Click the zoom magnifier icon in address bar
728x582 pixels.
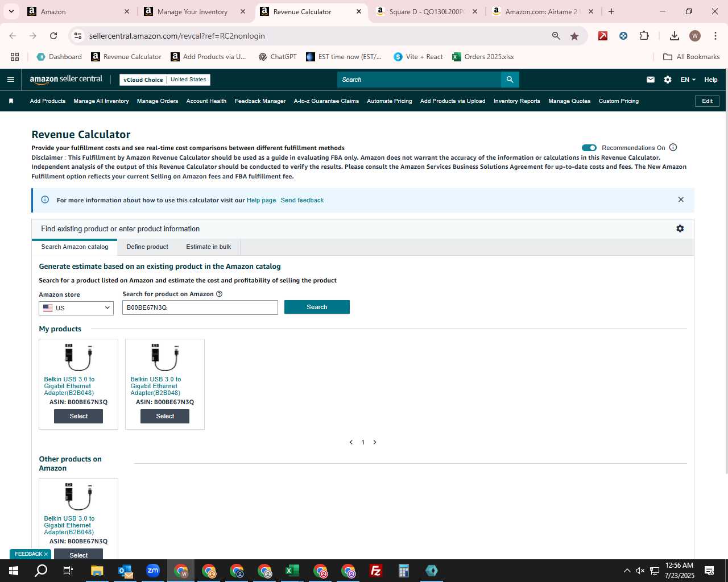point(556,36)
